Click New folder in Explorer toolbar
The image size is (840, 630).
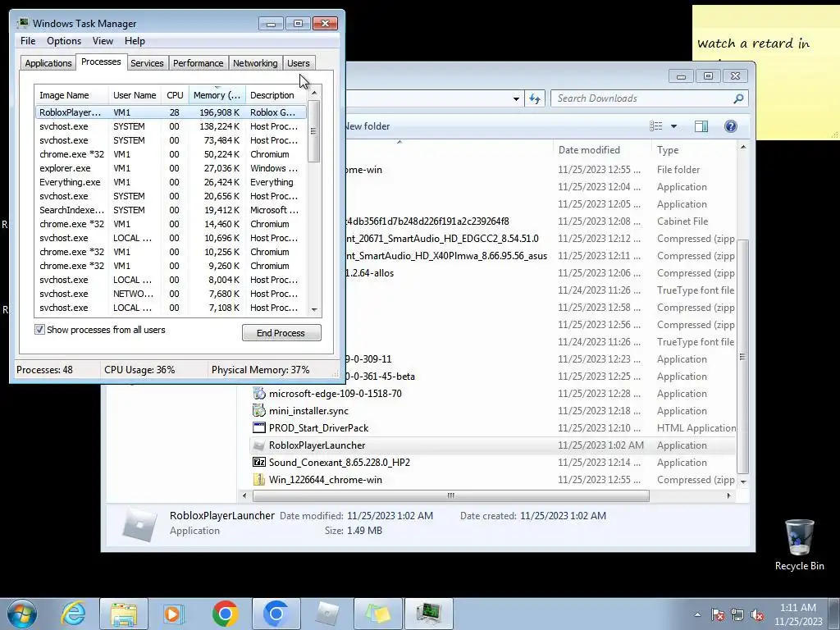[x=367, y=126]
